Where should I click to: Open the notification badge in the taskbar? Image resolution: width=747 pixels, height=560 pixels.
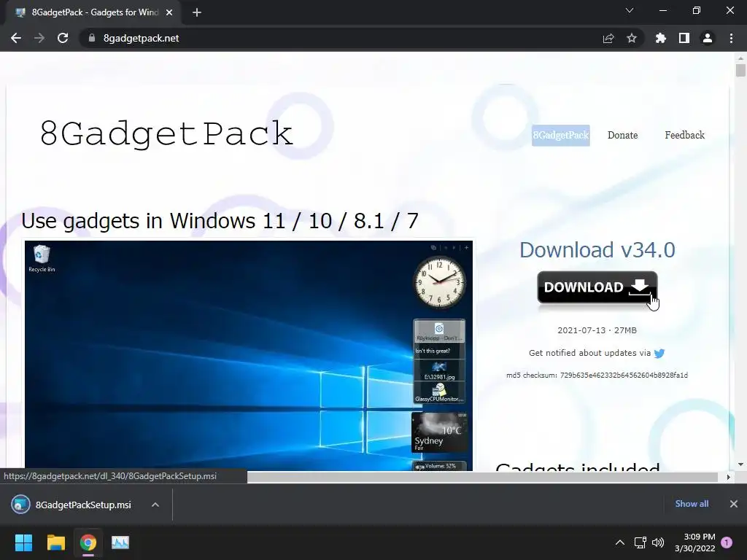pos(727,542)
